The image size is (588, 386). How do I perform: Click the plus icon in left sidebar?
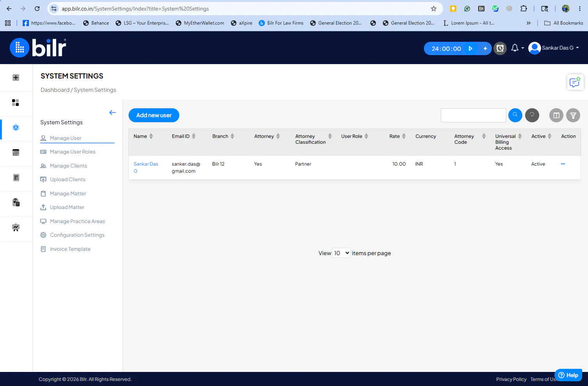pyautogui.click(x=16, y=77)
